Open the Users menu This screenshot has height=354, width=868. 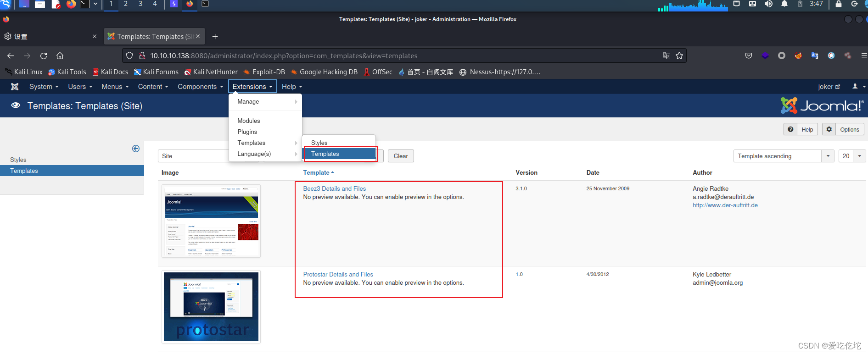coord(80,87)
